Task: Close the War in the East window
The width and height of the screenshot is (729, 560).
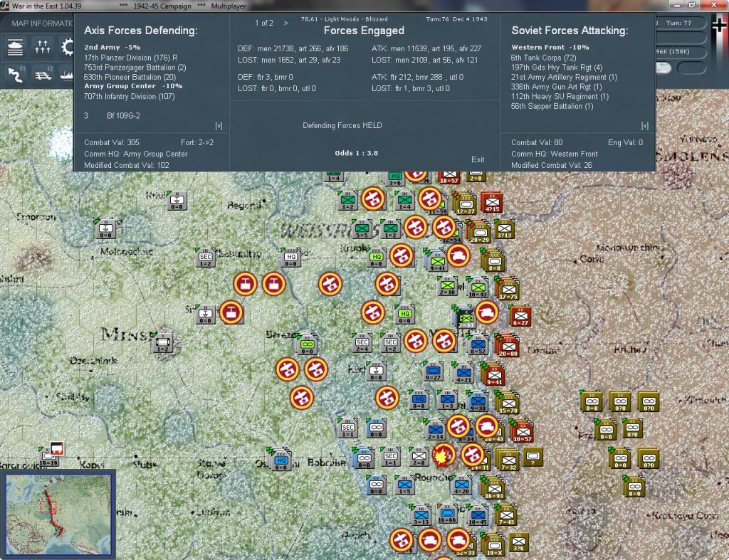Action: pos(713,5)
